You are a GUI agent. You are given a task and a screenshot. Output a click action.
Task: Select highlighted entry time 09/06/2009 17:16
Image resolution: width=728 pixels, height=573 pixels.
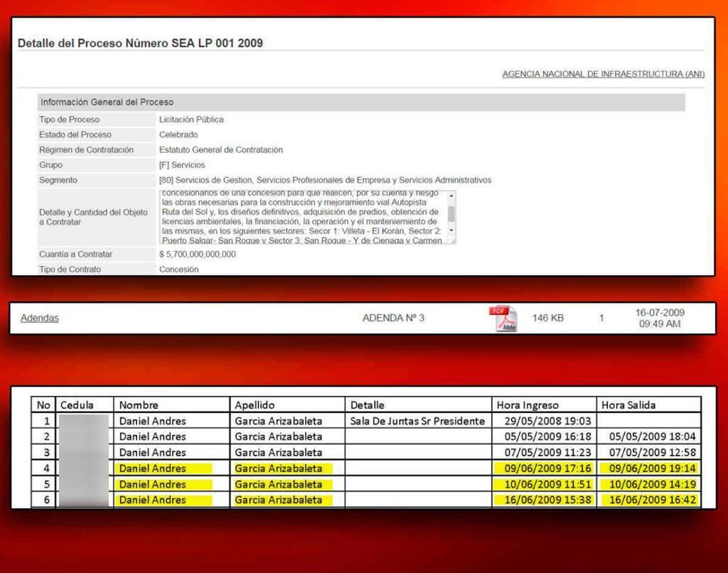pos(545,468)
